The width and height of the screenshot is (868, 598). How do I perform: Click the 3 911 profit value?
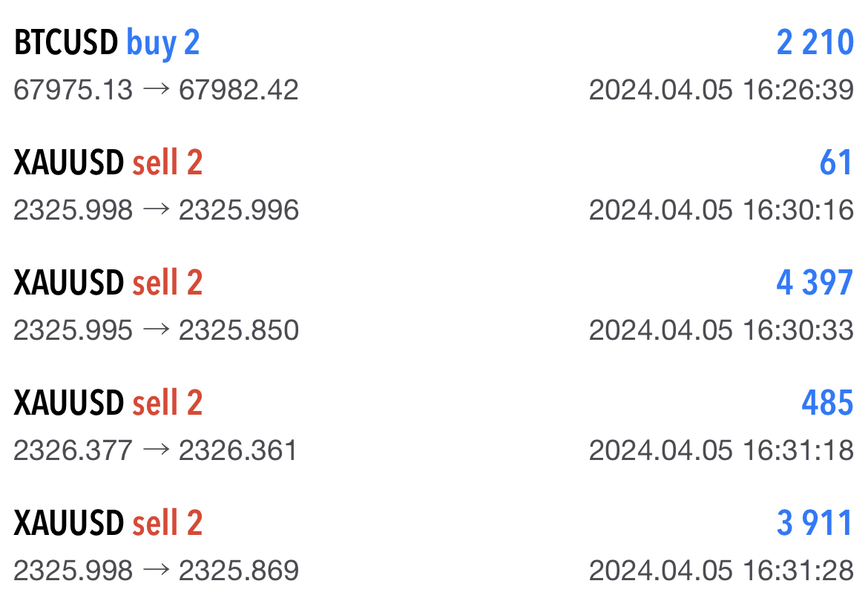pyautogui.click(x=815, y=524)
